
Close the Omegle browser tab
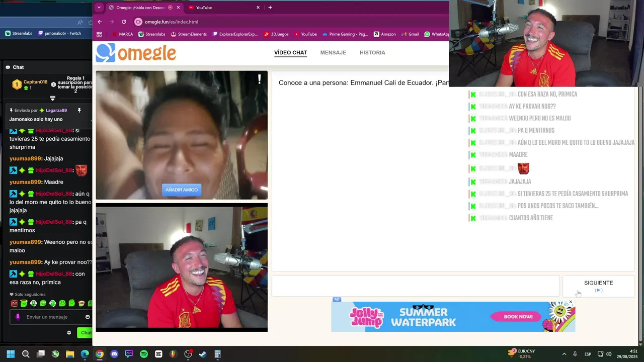point(178,8)
